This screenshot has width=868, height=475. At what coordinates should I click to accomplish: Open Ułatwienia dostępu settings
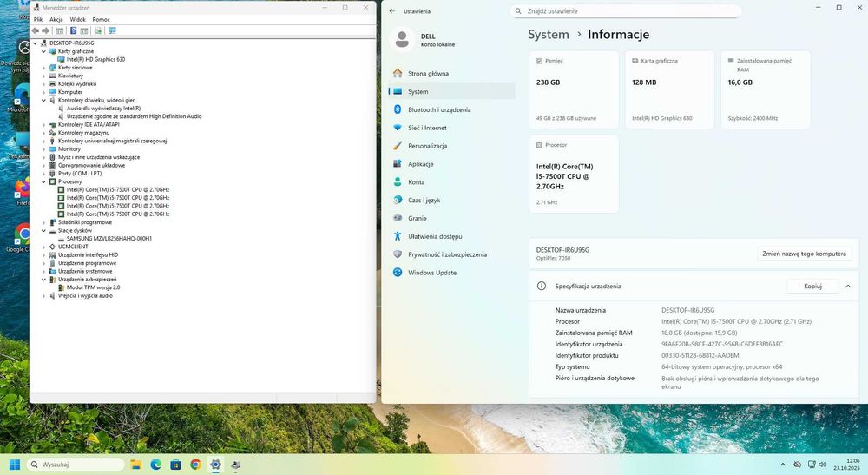(451, 236)
